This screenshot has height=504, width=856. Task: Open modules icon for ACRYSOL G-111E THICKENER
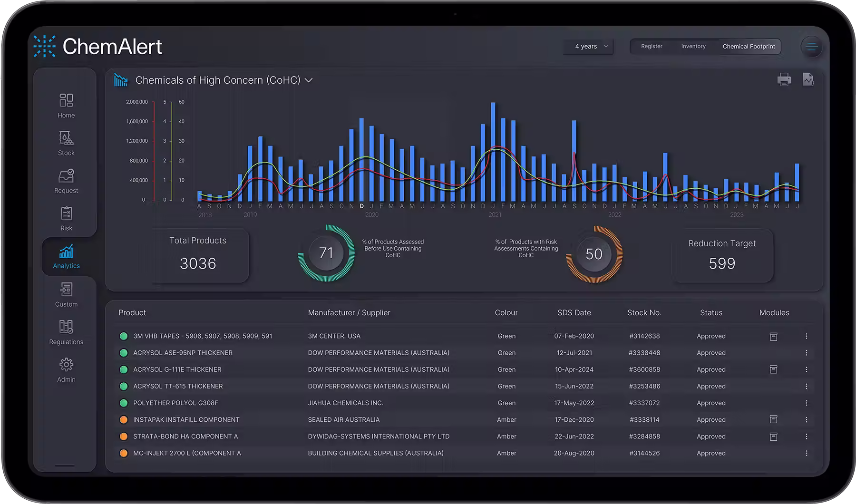773,369
